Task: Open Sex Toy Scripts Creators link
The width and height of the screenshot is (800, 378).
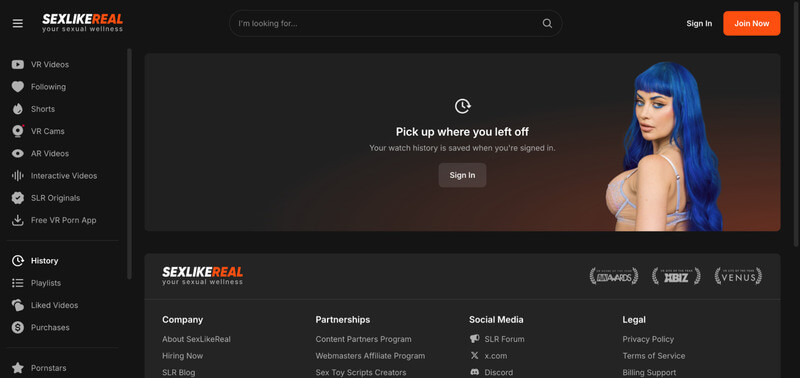Action: click(361, 372)
